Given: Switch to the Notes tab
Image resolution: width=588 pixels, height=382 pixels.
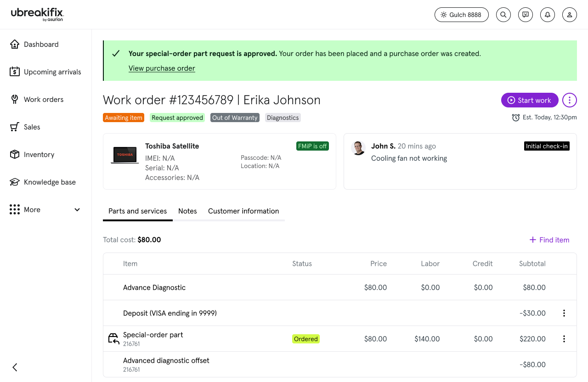Looking at the screenshot, I should click(187, 211).
